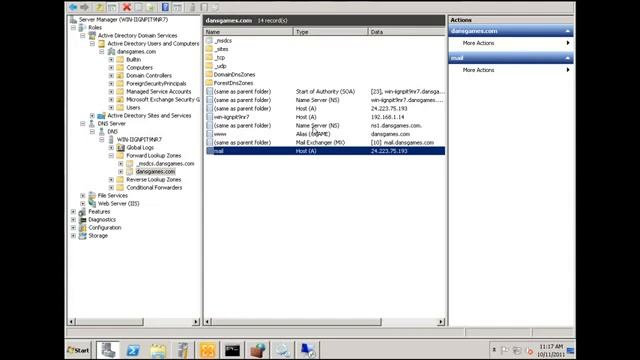Collapse the mail section in Actions pane
This screenshot has height=360, width=640.
click(567, 58)
